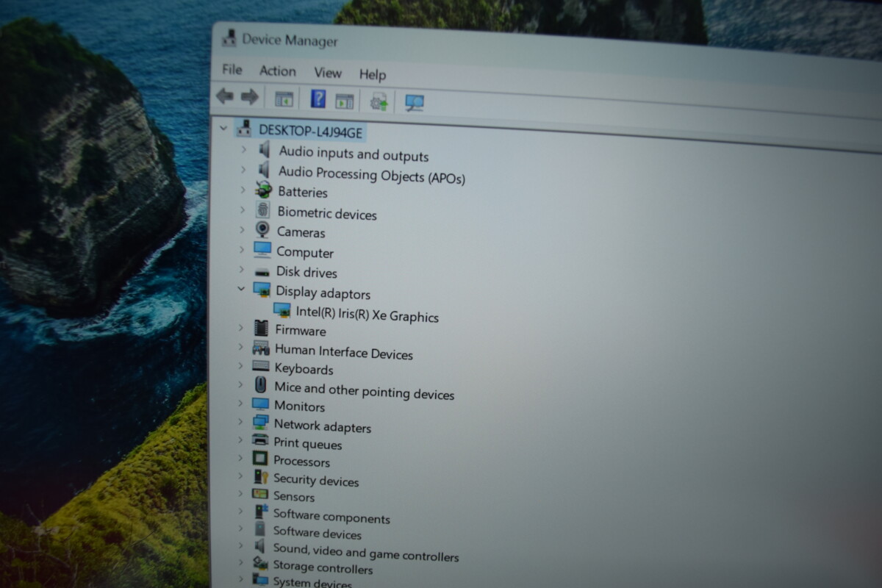
Task: Expand the Cameras node
Action: pyautogui.click(x=242, y=230)
